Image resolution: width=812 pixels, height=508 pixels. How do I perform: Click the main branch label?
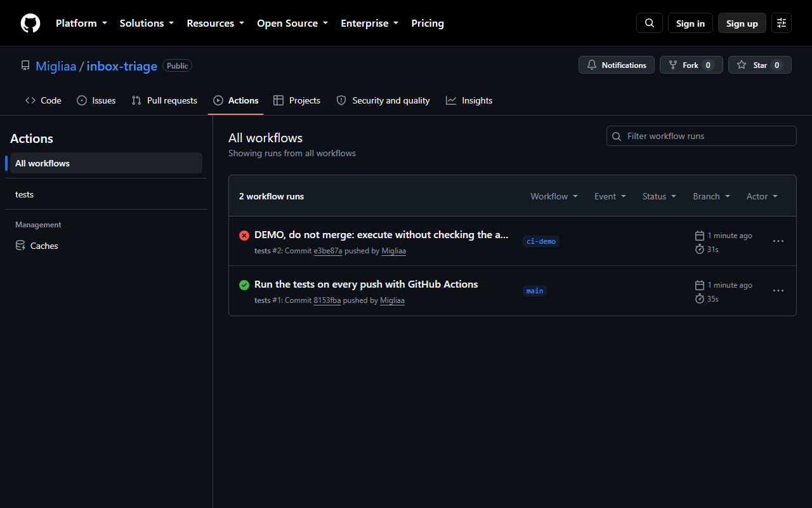pos(535,291)
